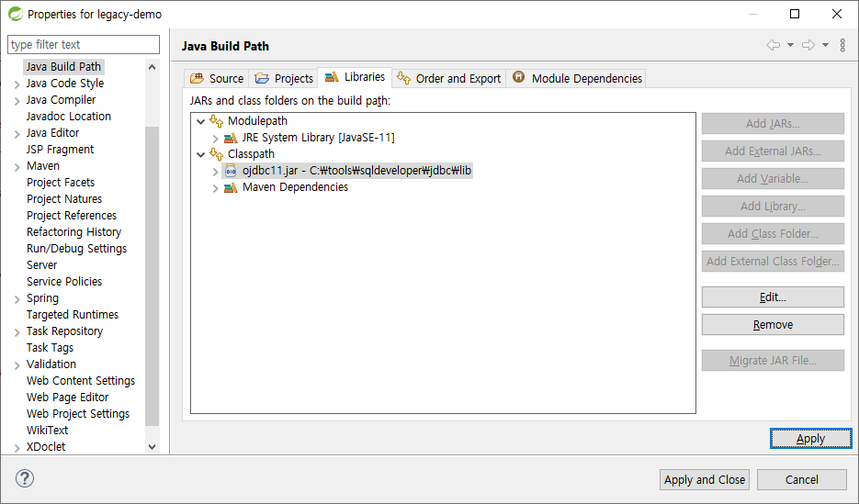Click the Apply button
The image size is (859, 504).
coord(811,438)
